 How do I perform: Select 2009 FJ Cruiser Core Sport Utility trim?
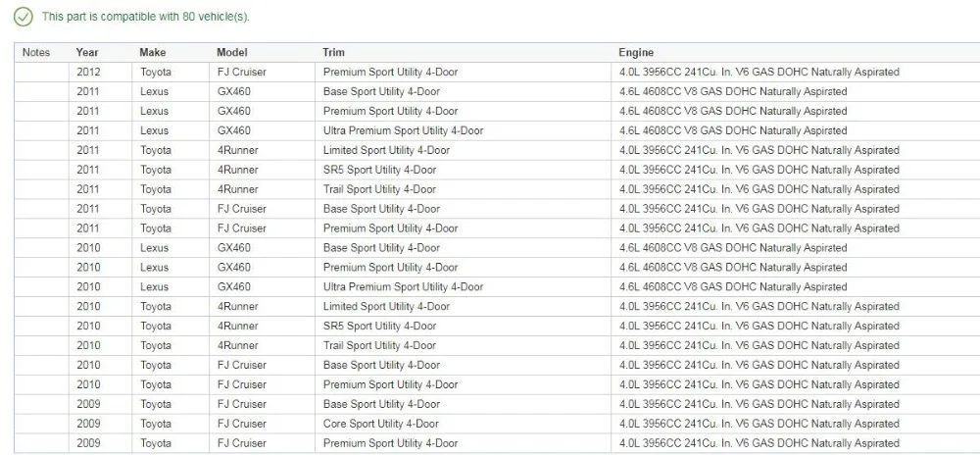[x=380, y=423]
